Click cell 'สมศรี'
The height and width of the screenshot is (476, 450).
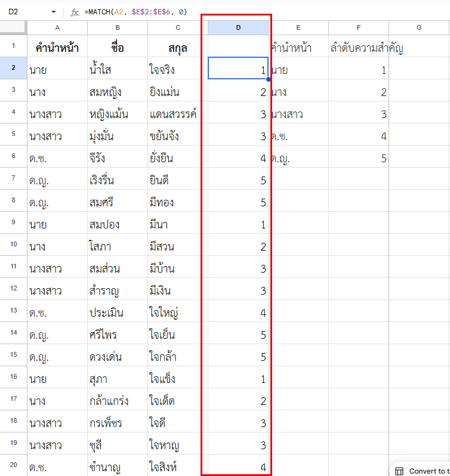click(118, 200)
